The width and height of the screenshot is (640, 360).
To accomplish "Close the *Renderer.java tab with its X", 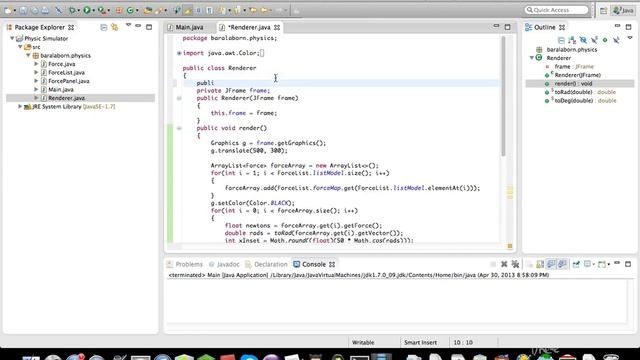I will (x=277, y=27).
